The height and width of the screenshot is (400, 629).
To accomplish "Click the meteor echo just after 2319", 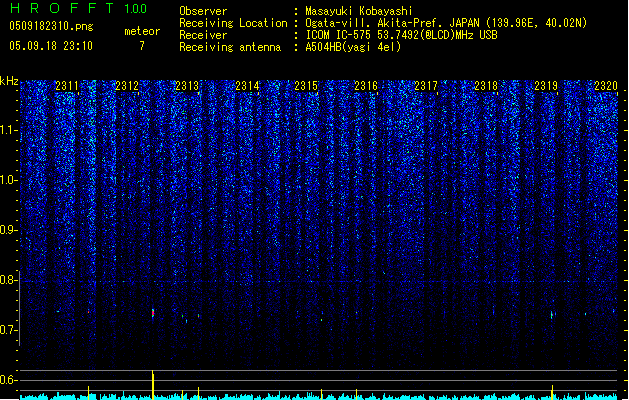I will click(x=552, y=315).
